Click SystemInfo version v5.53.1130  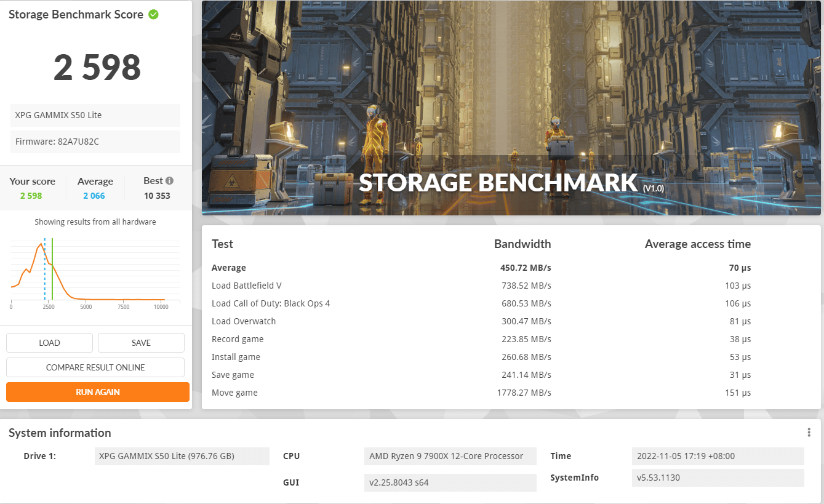(718, 478)
